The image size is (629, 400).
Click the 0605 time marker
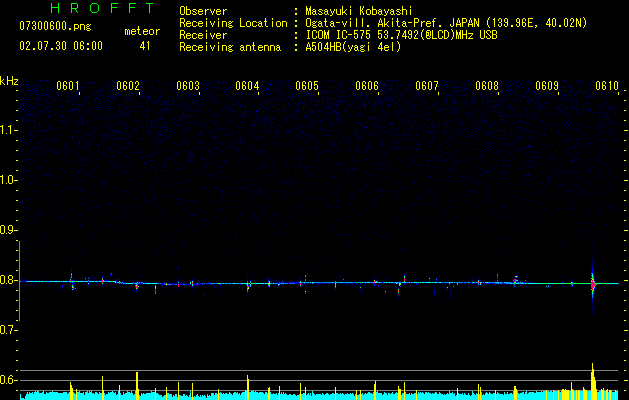pos(307,86)
